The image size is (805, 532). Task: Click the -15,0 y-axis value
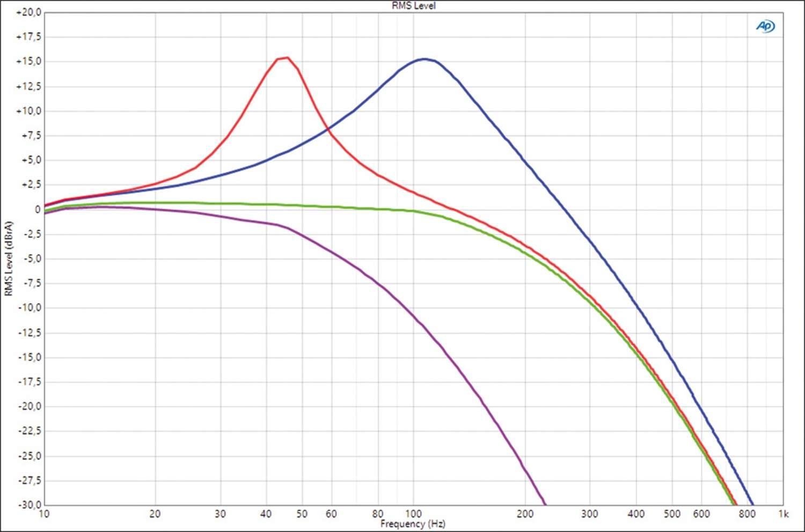29,357
